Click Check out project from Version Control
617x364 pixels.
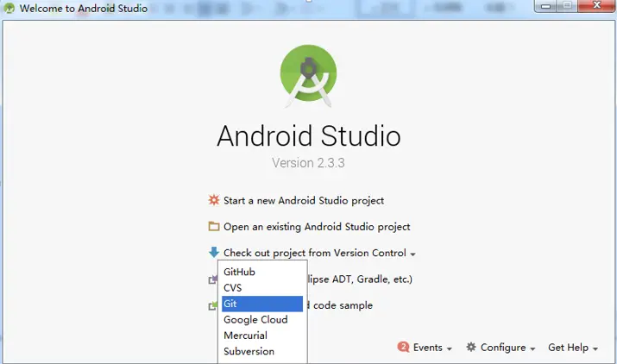(x=315, y=253)
